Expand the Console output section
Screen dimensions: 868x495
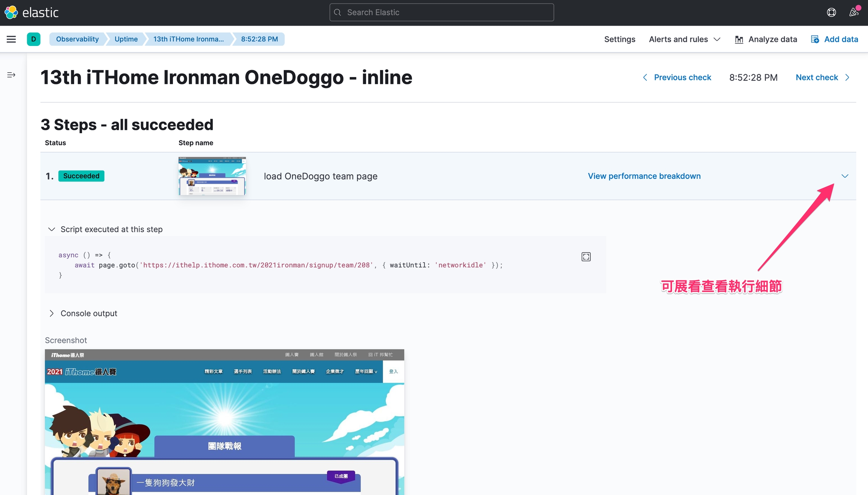83,314
